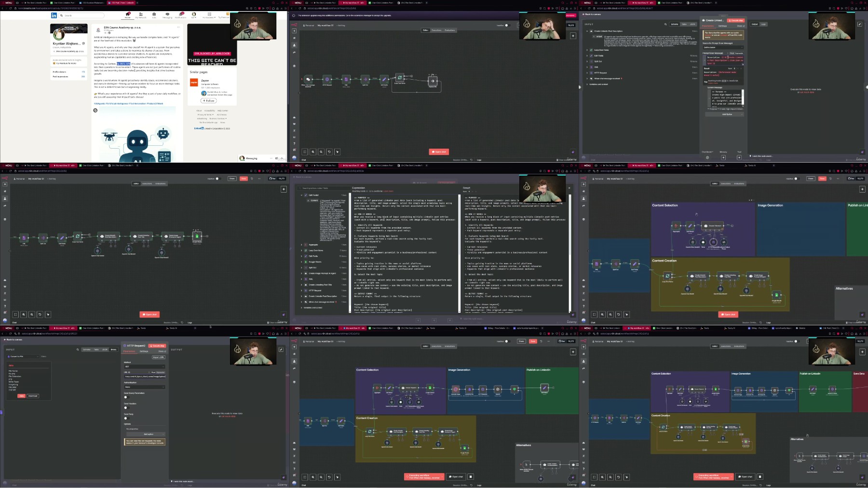Click the Chat Model plus connector in Create LinkedIn node
This screenshot has height=488, width=868.
pos(707,157)
